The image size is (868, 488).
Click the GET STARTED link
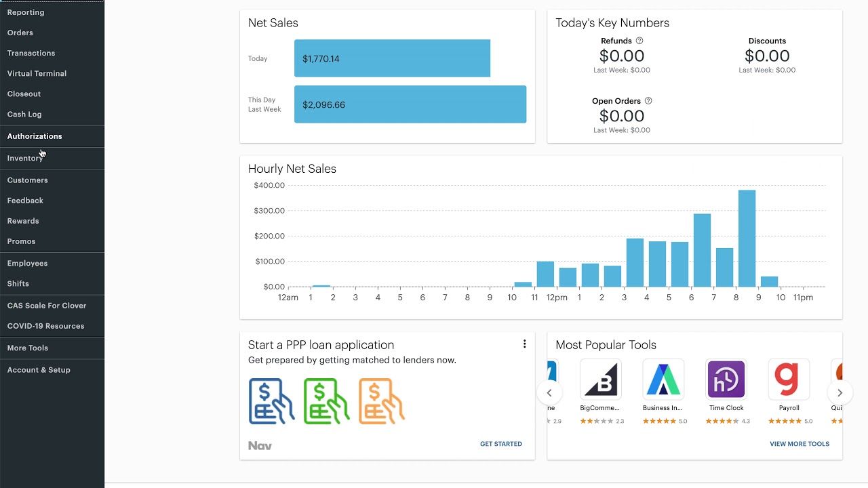501,444
